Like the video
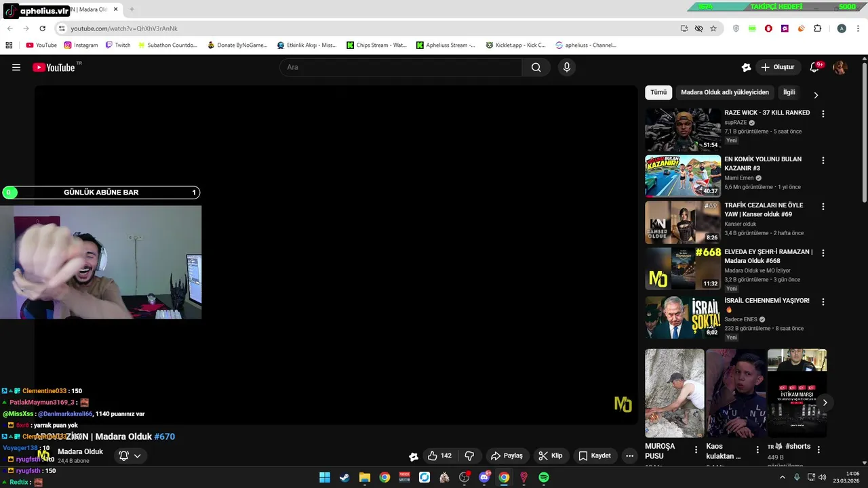 tap(439, 455)
